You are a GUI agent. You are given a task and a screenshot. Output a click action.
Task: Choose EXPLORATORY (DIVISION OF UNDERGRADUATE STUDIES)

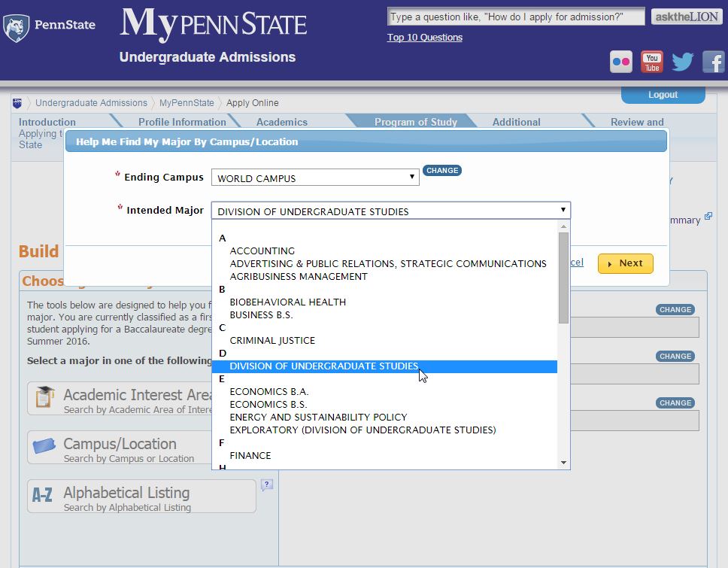click(x=362, y=430)
